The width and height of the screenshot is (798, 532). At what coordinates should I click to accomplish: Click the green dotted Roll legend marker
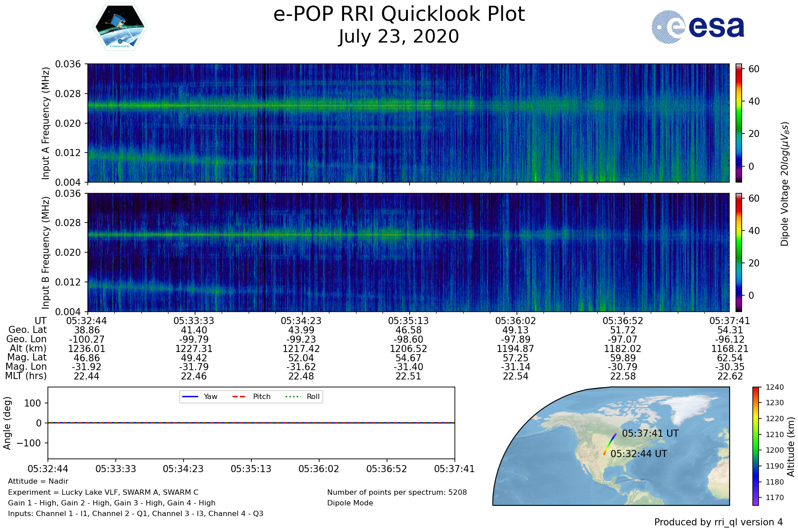point(292,396)
